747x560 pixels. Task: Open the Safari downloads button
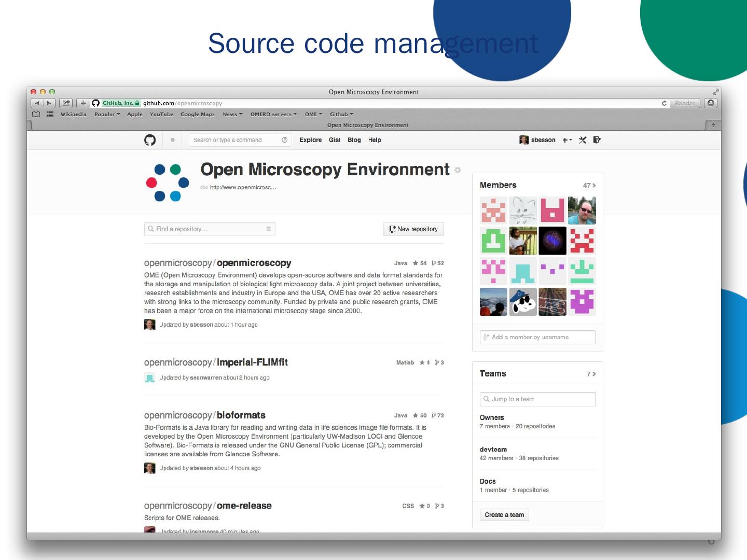coord(711,103)
